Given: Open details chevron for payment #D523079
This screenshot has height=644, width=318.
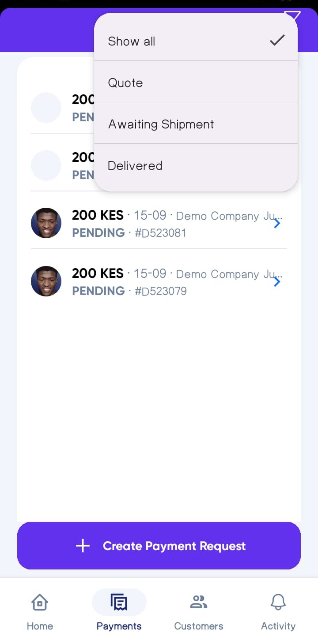Looking at the screenshot, I should (x=277, y=282).
